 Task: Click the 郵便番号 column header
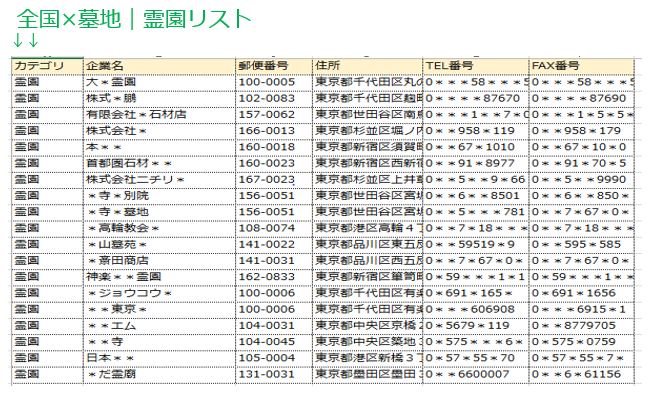tap(274, 66)
